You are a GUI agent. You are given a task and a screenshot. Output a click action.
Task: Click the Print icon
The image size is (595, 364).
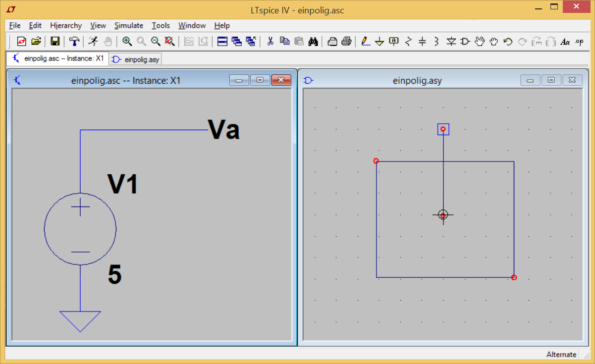point(346,42)
